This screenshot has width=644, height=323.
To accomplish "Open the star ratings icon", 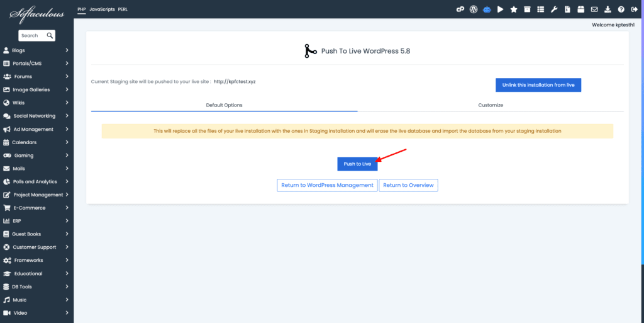I will tap(514, 9).
